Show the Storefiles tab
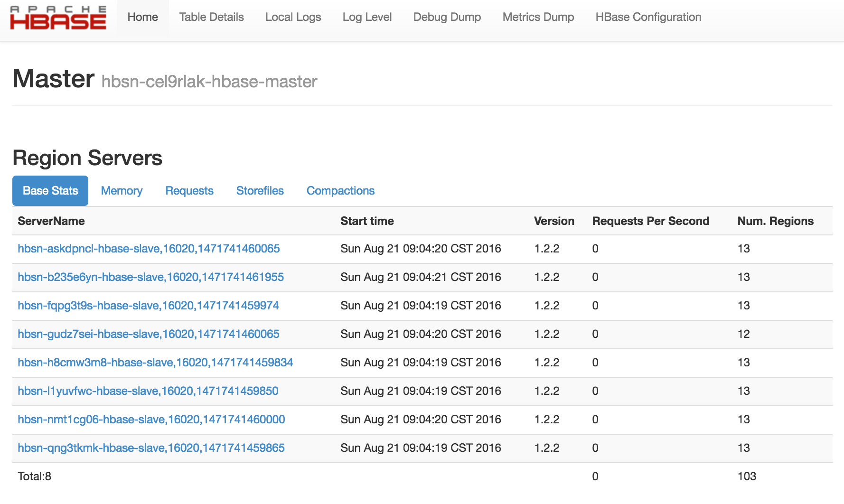 [260, 191]
